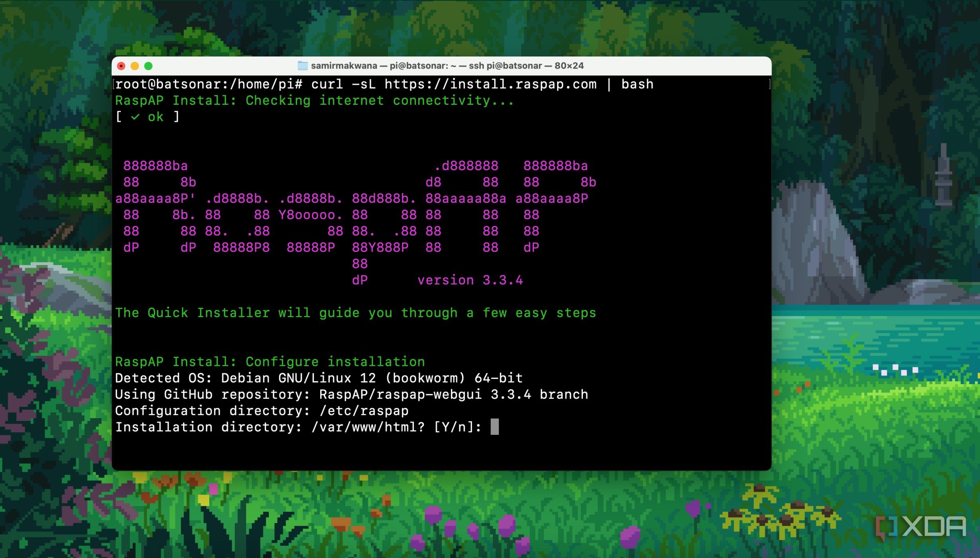Click 'Configuration directory: /etc/raspap' line
Screen dimensions: 980x558
click(262, 411)
